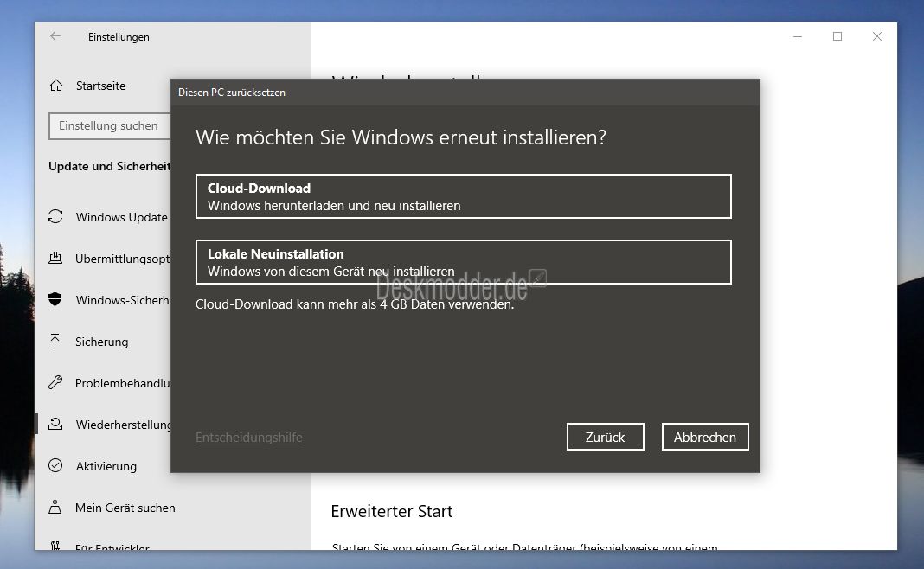
Task: Open Windows Update settings page
Action: [121, 217]
